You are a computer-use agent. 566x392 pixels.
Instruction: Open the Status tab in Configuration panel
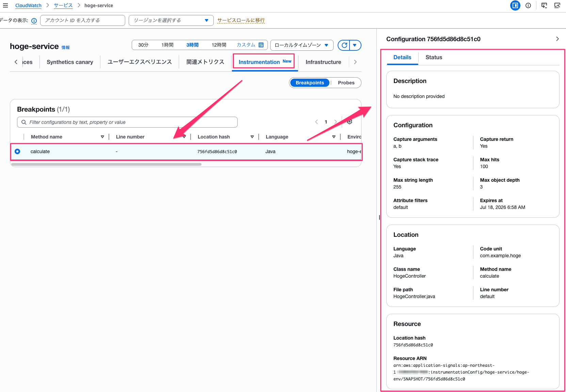coord(434,57)
